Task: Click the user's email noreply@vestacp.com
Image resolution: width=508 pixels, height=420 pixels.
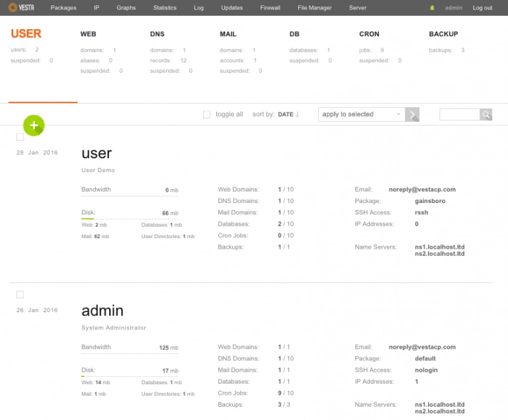Action: click(x=422, y=190)
